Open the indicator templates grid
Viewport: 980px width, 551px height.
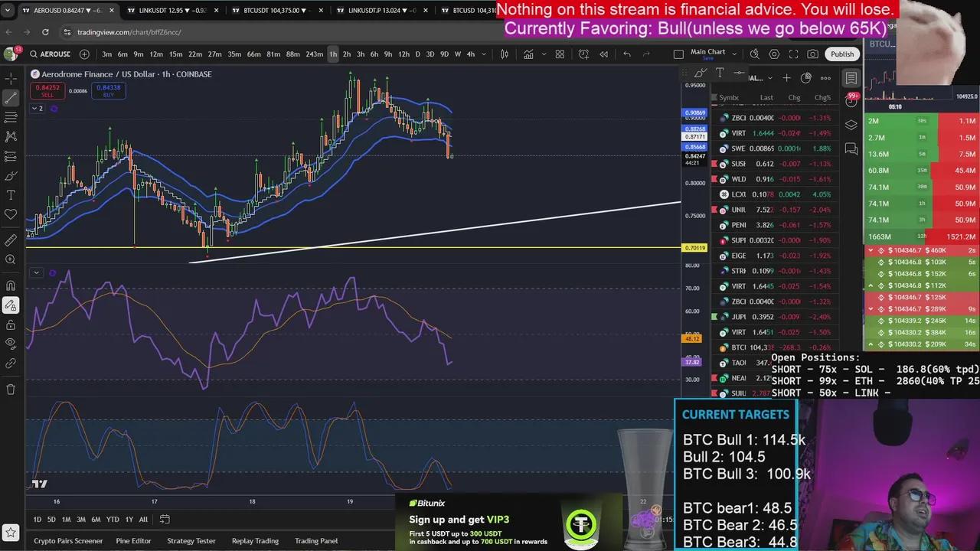tap(560, 54)
